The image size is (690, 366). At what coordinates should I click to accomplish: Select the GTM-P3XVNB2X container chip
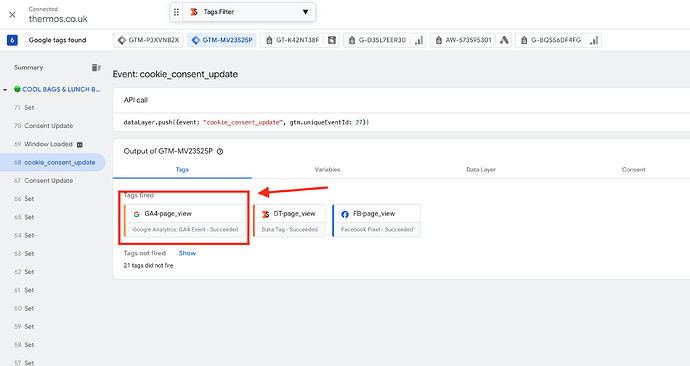[x=148, y=40]
